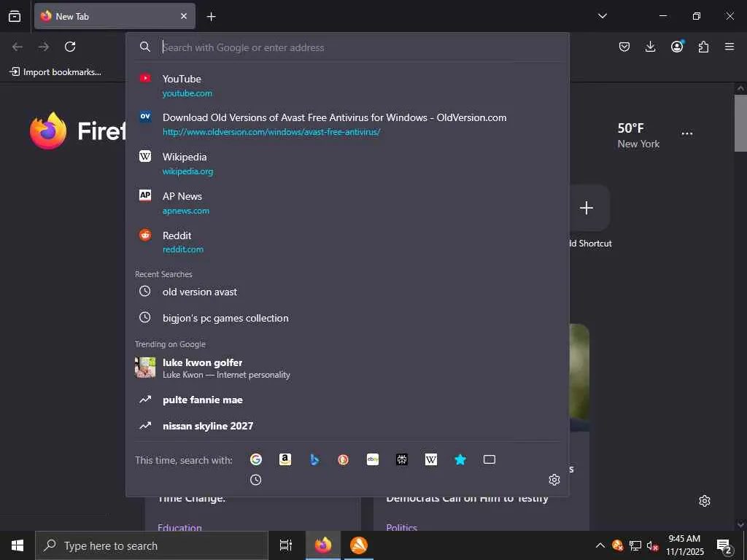Open the AP News suggestion

(x=348, y=203)
